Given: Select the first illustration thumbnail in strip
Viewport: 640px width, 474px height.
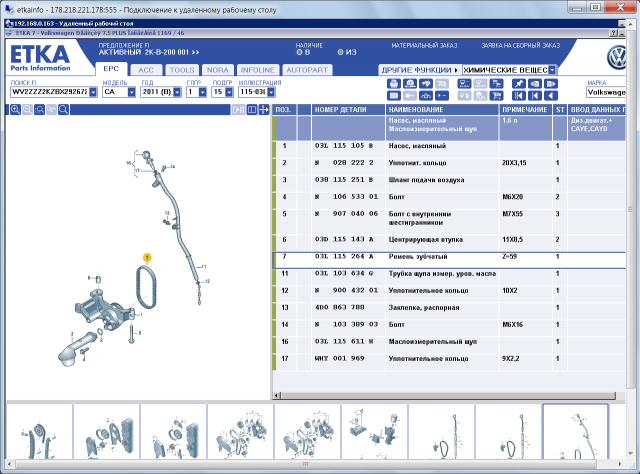Looking at the screenshot, I should pos(39,432).
